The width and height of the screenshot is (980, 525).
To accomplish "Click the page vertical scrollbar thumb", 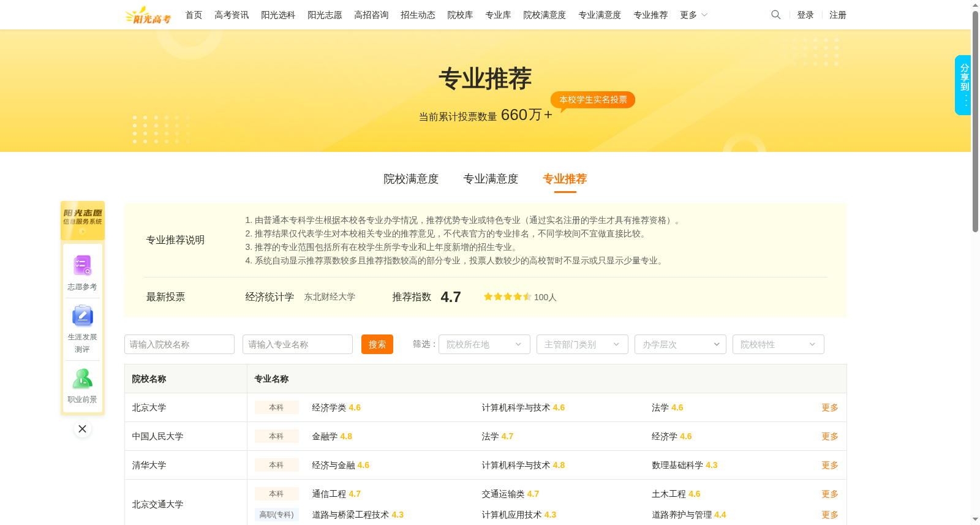I will pyautogui.click(x=975, y=121).
